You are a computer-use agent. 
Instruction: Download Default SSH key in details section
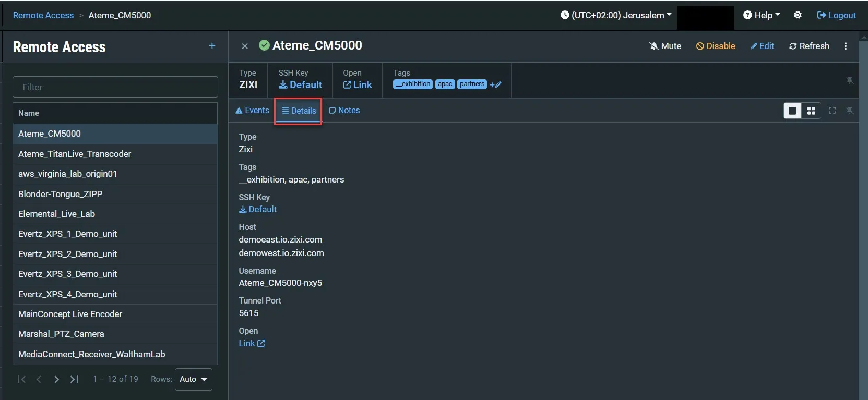258,209
